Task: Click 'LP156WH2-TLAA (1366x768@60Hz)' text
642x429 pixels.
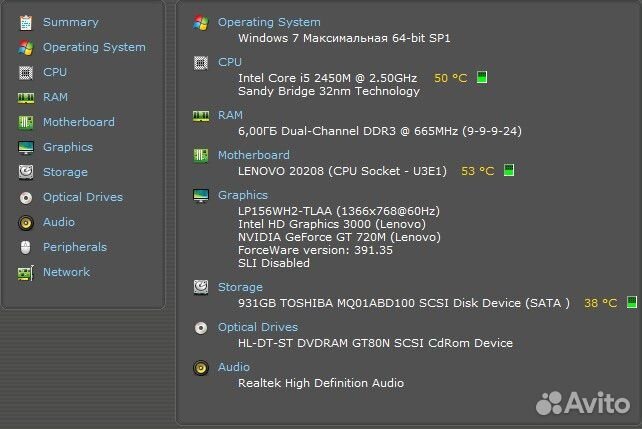Action: pyautogui.click(x=339, y=211)
